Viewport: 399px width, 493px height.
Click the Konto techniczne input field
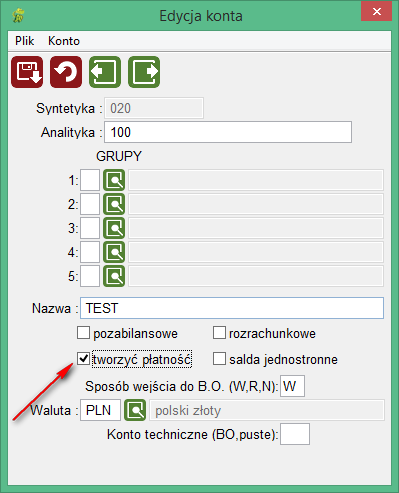pos(295,434)
